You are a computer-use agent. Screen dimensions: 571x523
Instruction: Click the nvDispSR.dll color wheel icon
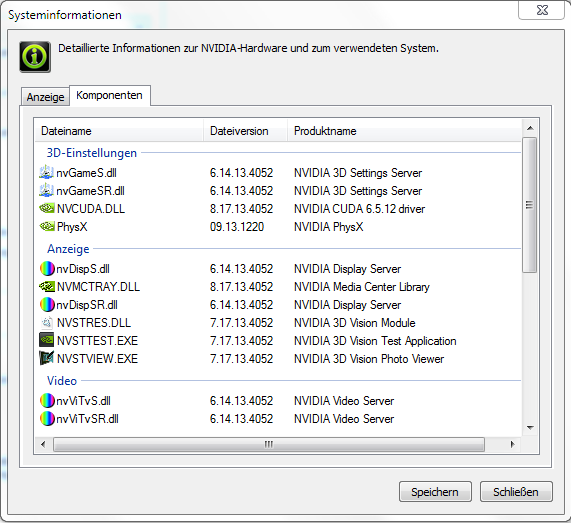click(x=47, y=304)
